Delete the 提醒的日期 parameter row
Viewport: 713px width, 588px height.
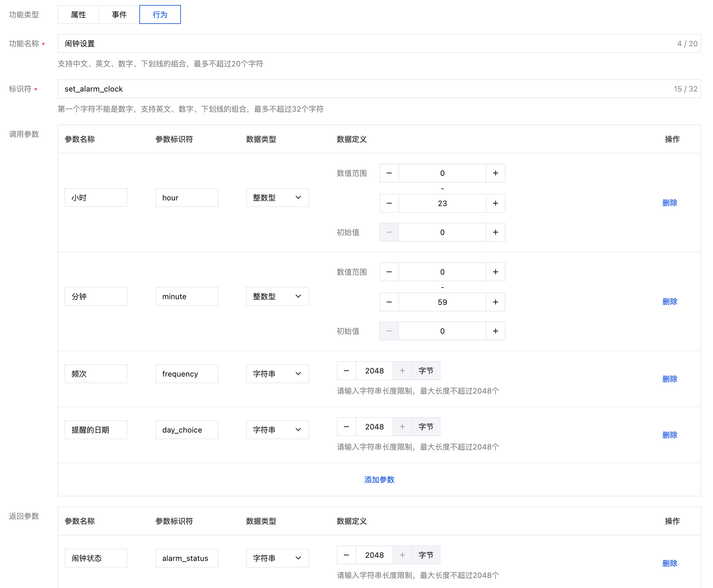point(669,435)
